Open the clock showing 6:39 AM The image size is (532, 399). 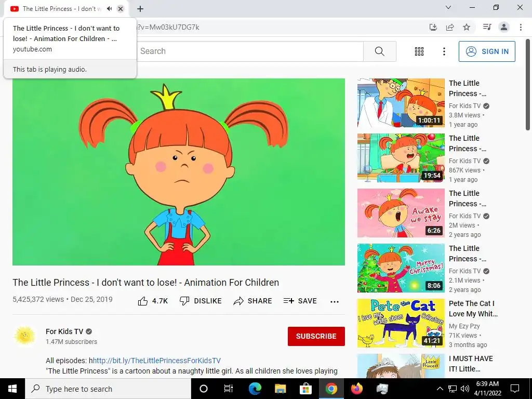click(x=487, y=389)
